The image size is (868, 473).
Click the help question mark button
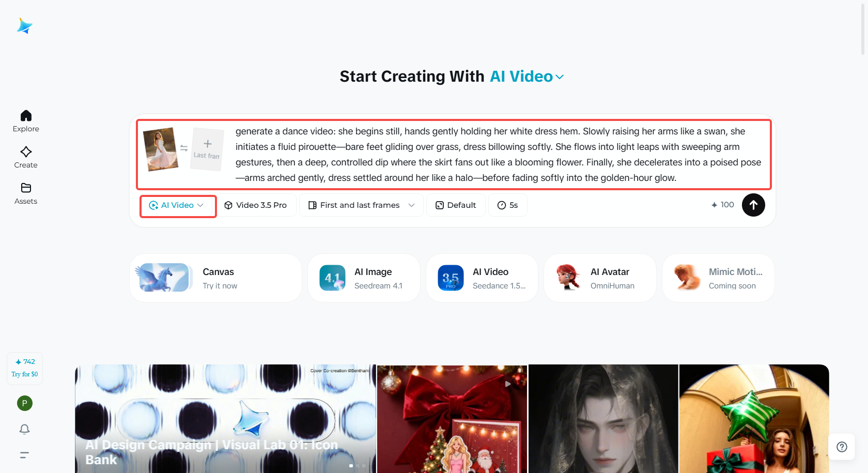click(842, 447)
